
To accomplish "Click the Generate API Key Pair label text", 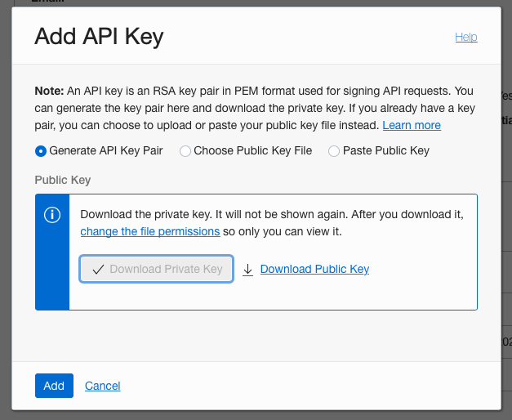I will pos(106,150).
